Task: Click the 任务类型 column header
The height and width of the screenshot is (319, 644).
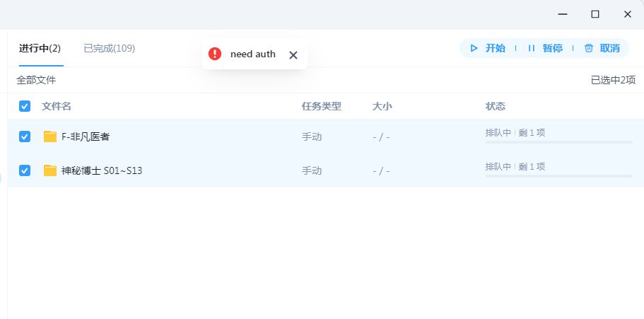Action: tap(322, 107)
